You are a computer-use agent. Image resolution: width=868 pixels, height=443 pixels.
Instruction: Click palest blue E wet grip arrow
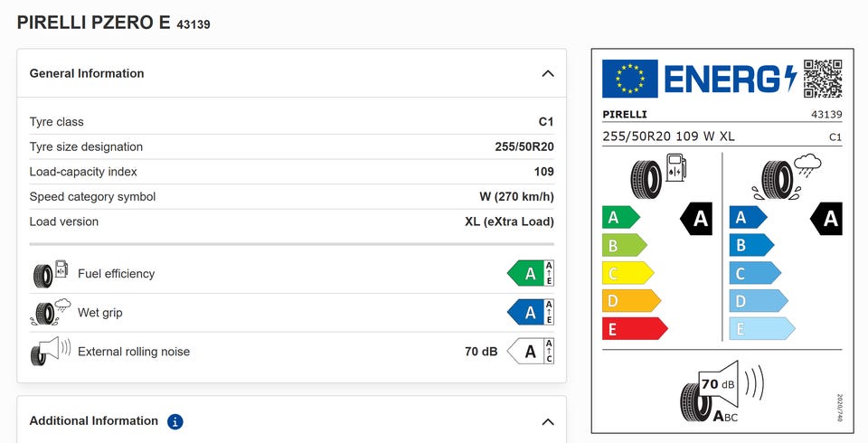(762, 328)
